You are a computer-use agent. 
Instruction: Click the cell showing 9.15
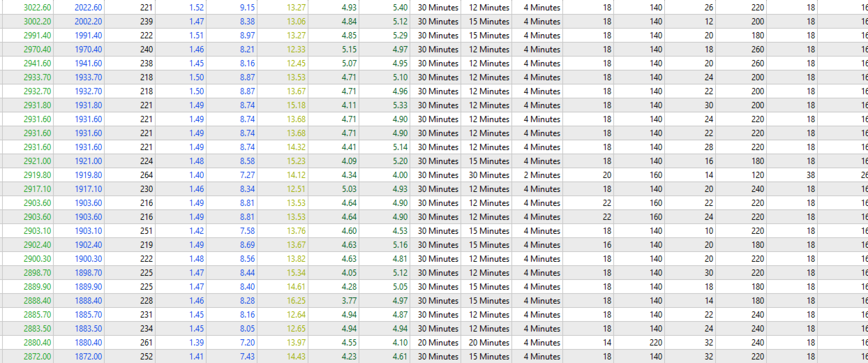(x=247, y=8)
